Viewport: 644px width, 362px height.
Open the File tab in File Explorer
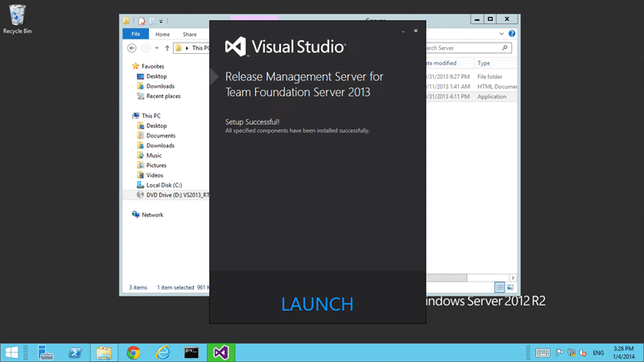pyautogui.click(x=135, y=34)
